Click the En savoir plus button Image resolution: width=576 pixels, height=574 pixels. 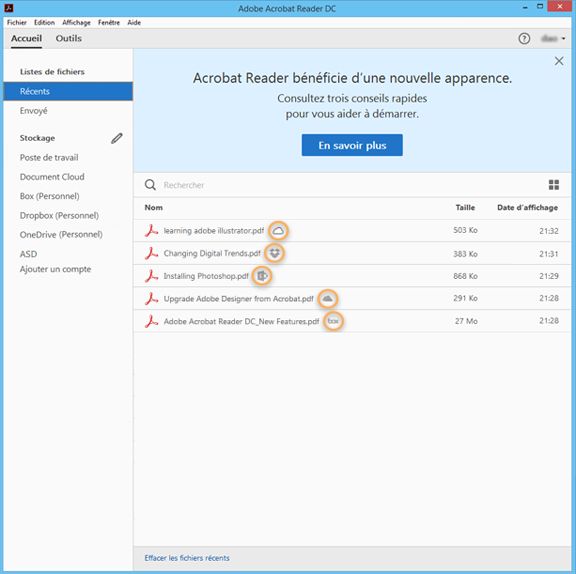[352, 145]
